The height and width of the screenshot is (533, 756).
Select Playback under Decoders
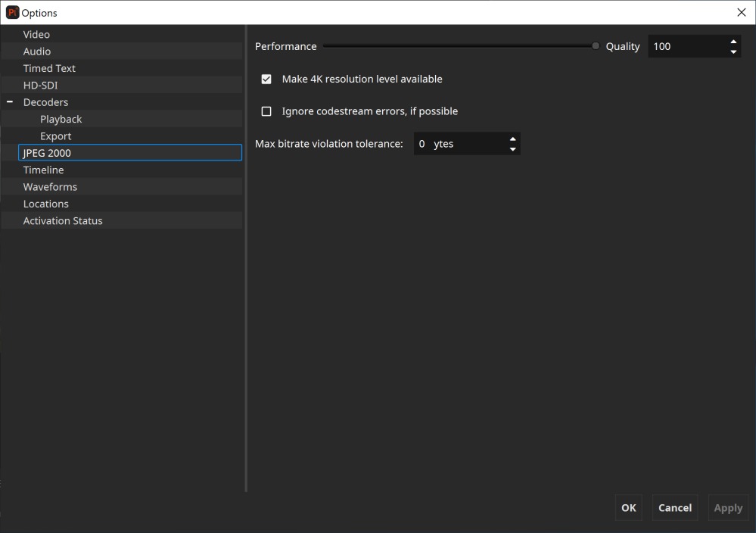tap(61, 119)
